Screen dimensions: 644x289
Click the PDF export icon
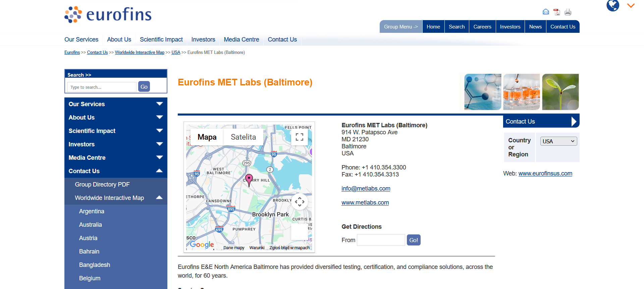coord(557,12)
